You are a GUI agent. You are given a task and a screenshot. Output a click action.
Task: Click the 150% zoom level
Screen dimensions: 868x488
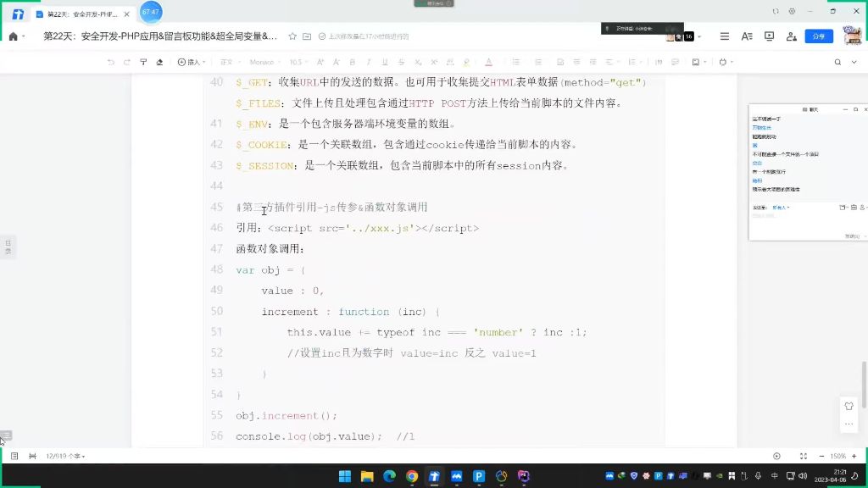(837, 456)
